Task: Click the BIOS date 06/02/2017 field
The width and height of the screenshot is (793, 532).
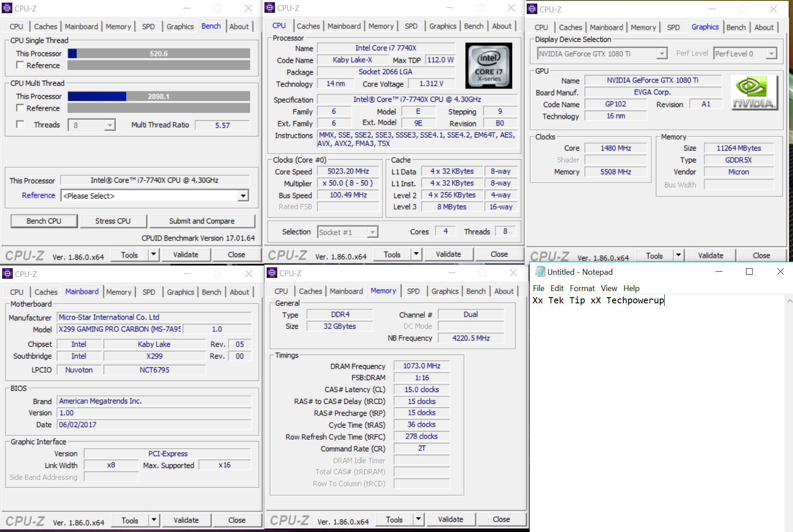Action: (154, 424)
